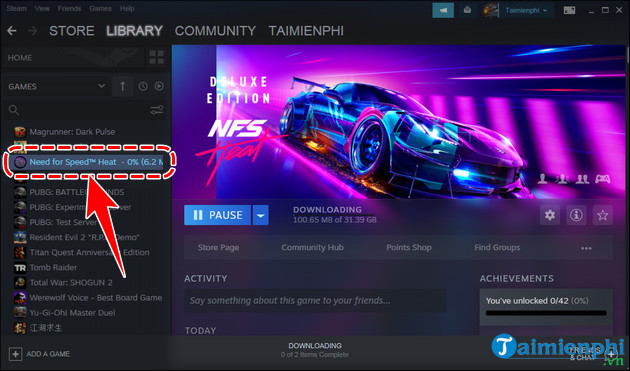This screenshot has height=371, width=630.
Task: Show the game information icon
Action: (576, 215)
